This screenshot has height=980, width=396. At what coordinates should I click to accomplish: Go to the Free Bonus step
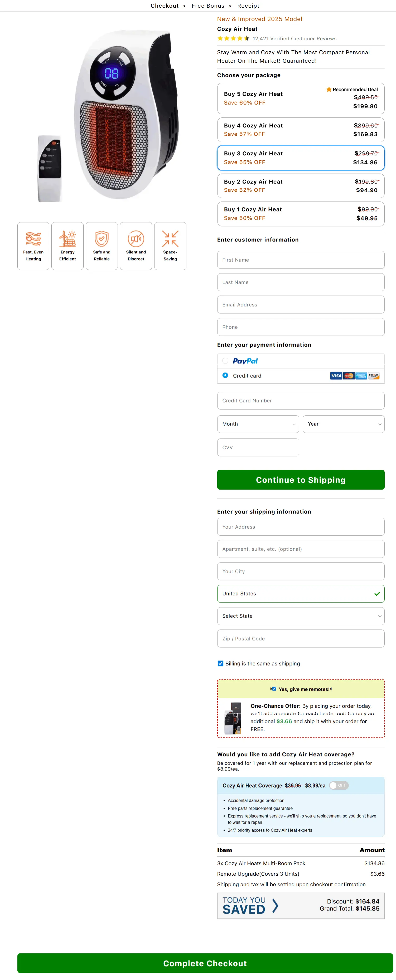click(x=207, y=6)
